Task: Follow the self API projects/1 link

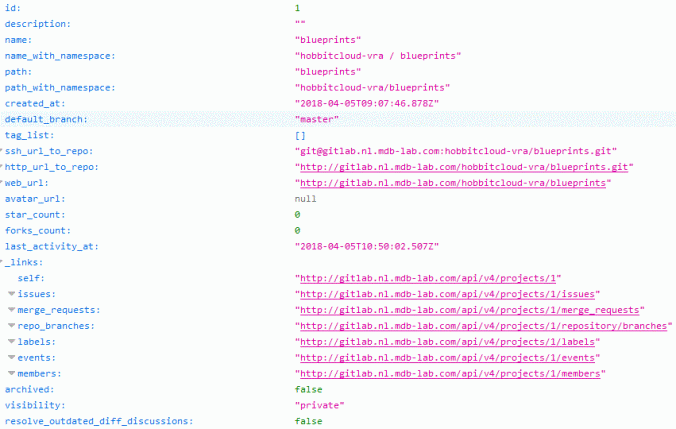Action: [432, 278]
